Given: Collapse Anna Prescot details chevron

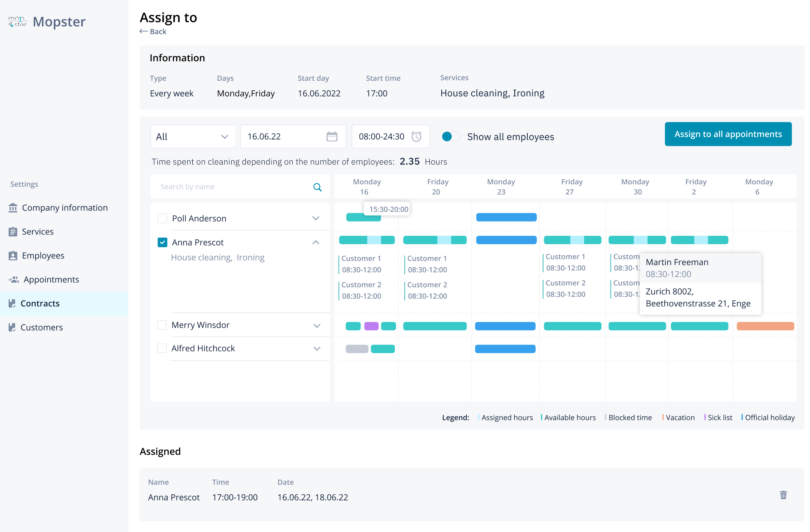Looking at the screenshot, I should [x=316, y=242].
